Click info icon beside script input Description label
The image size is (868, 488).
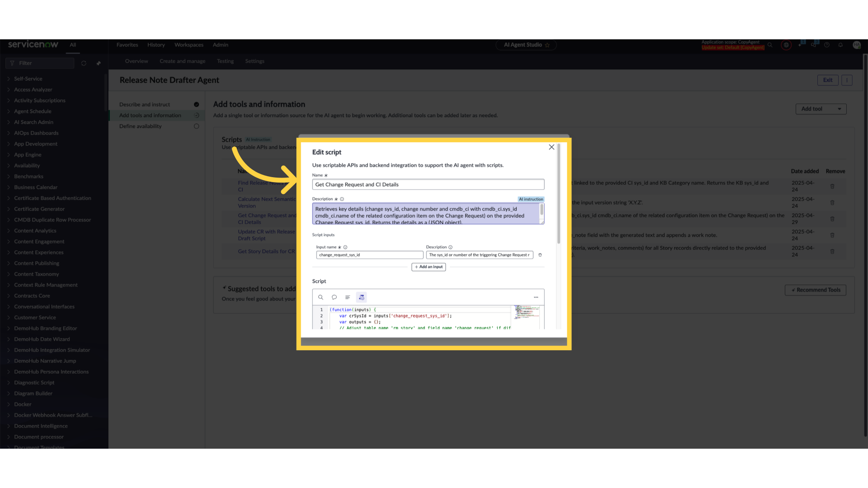[450, 247]
